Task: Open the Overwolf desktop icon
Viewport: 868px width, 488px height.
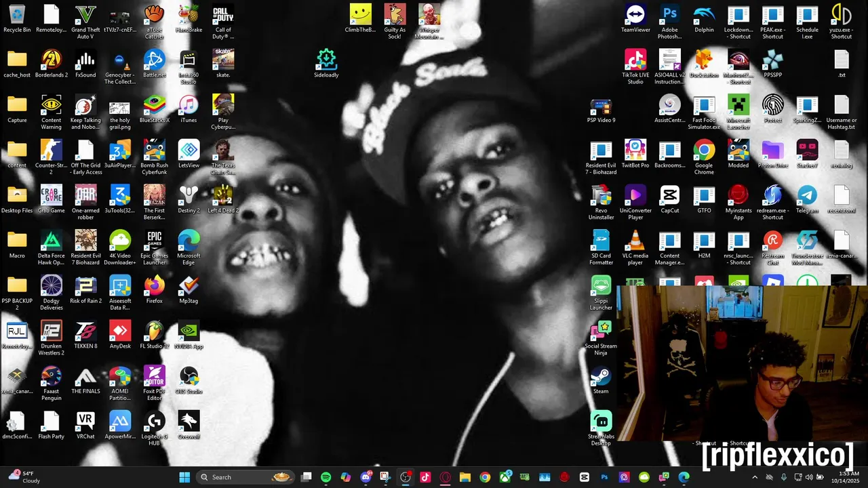Action: pos(189,426)
